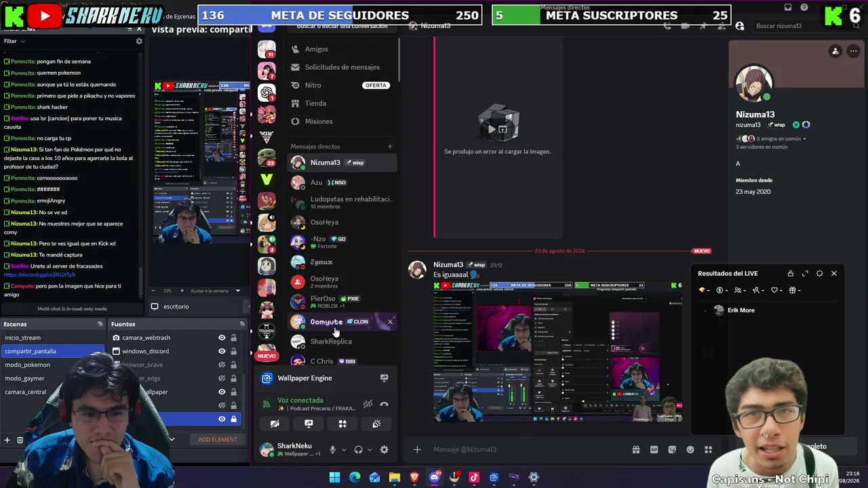
Task: Toggle visibility of camara_webtrash source
Action: tap(222, 338)
